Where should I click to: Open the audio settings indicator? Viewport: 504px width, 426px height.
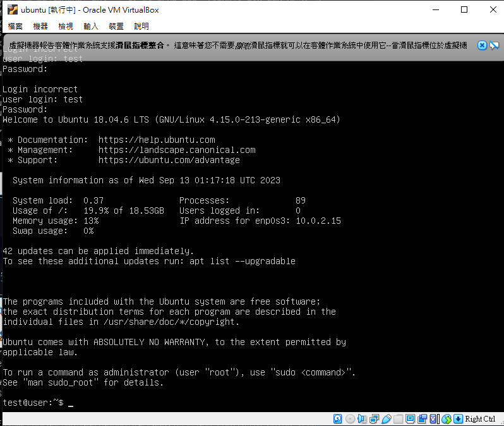[363, 419]
